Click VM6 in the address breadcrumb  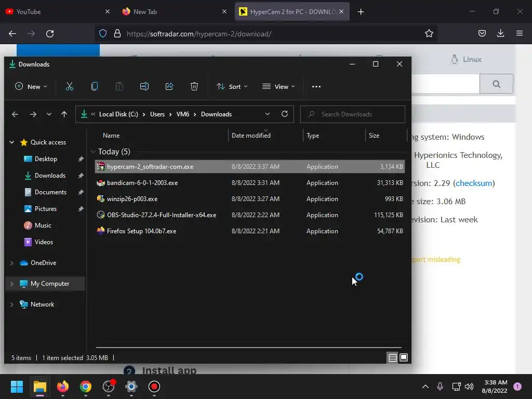click(183, 114)
